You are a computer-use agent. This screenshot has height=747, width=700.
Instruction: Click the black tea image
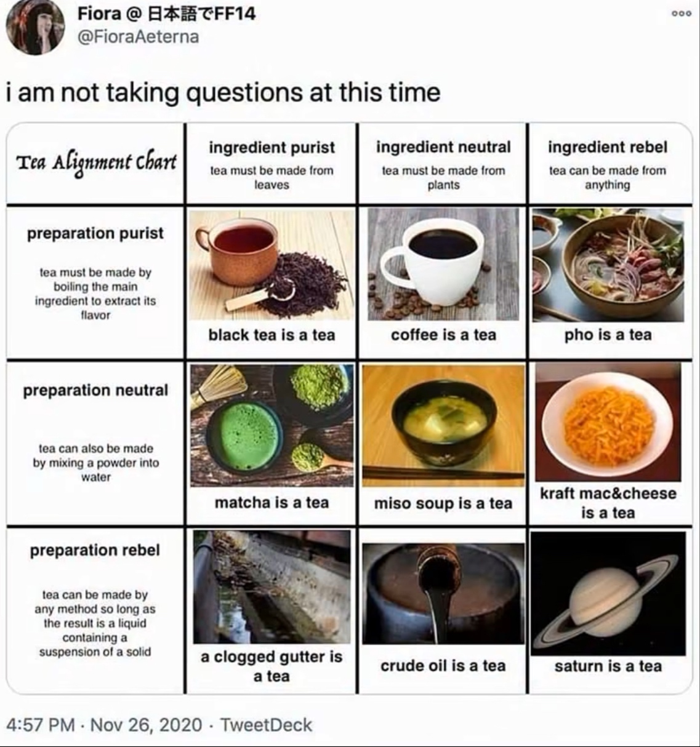pos(272,265)
